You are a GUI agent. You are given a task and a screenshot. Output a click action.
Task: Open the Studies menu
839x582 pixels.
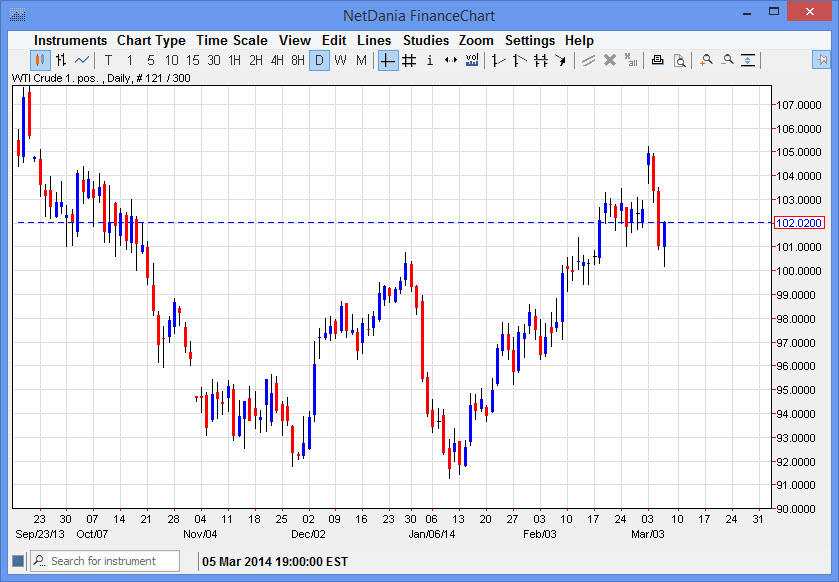point(425,40)
